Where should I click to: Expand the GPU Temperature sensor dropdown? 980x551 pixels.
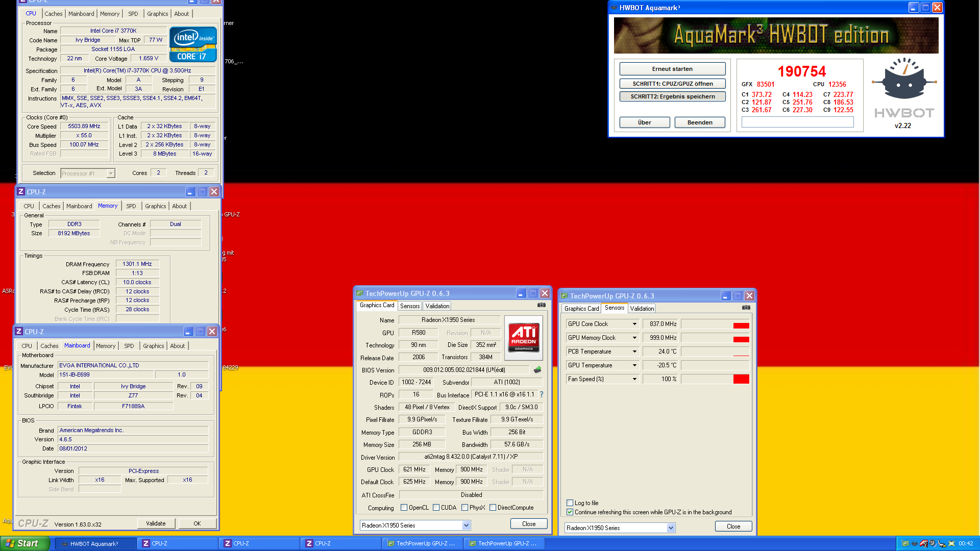tap(634, 365)
